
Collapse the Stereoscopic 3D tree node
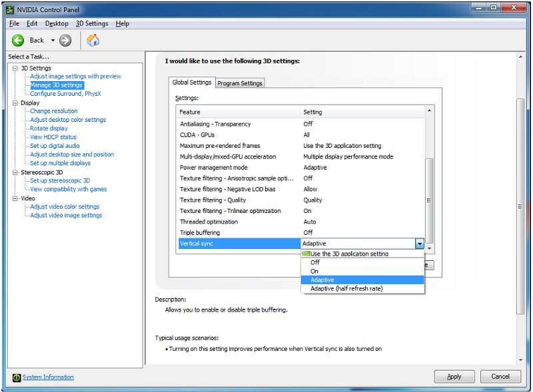(x=15, y=172)
